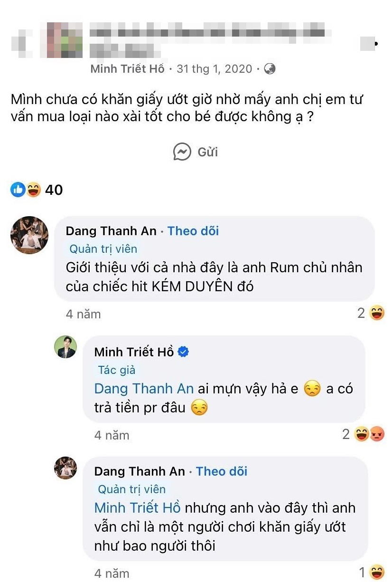This screenshot has height=582, width=392.
Task: Follow Dang Thanh An from first comment
Action: [x=193, y=231]
